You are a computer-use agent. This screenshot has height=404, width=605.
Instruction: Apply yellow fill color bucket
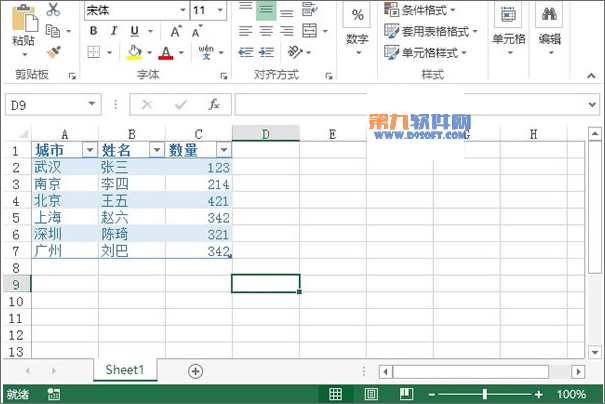[134, 52]
